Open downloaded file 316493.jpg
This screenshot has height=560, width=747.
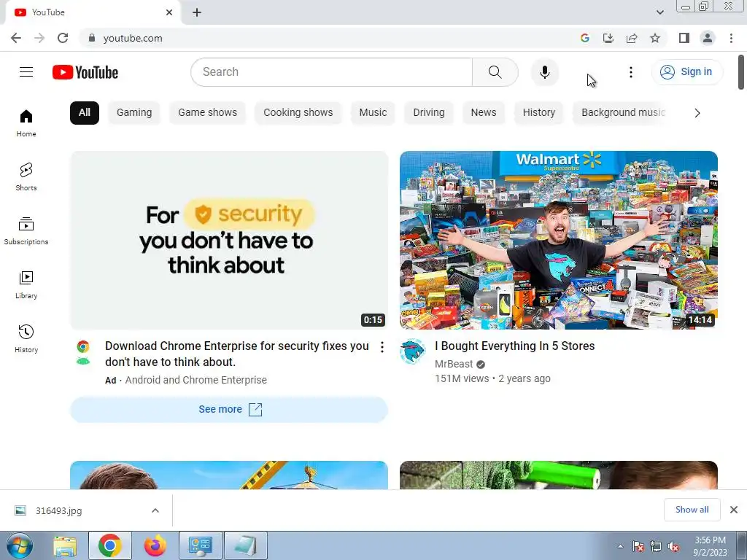(x=58, y=510)
